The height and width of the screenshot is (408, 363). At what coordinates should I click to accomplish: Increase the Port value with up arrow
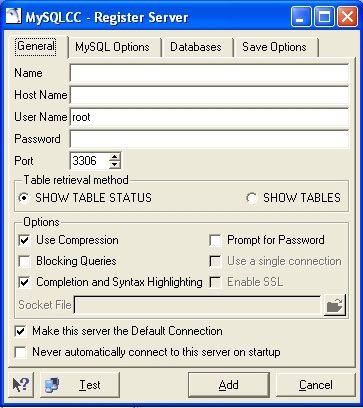(x=115, y=157)
